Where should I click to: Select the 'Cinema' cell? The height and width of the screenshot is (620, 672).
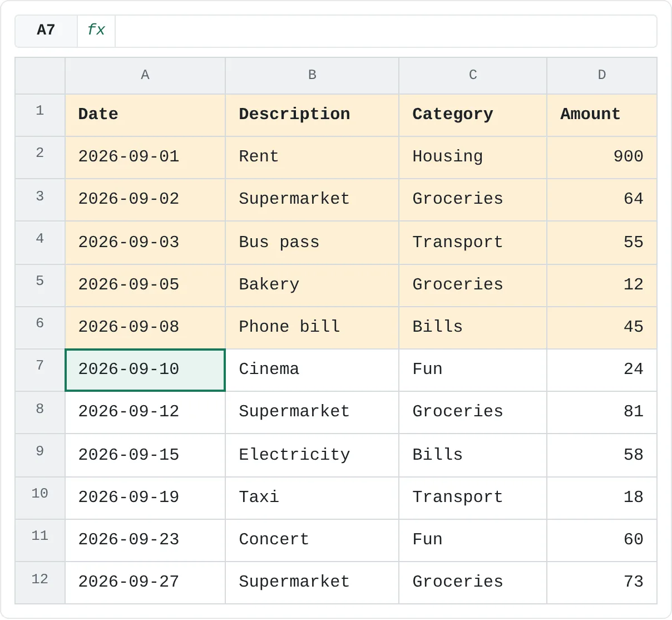(312, 370)
